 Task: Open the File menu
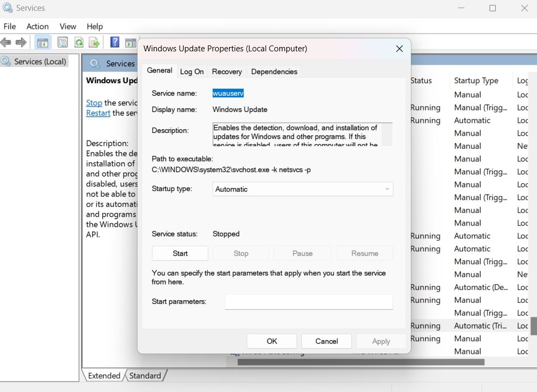10,26
